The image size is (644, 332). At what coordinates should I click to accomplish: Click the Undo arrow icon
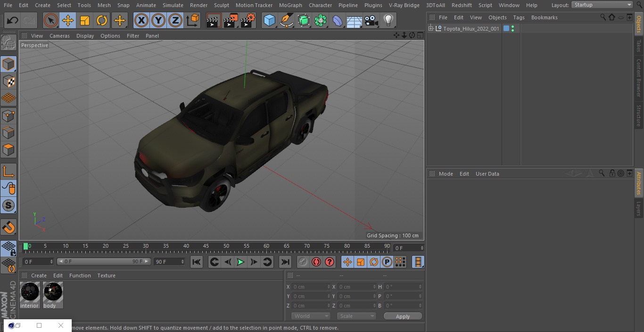(x=13, y=21)
